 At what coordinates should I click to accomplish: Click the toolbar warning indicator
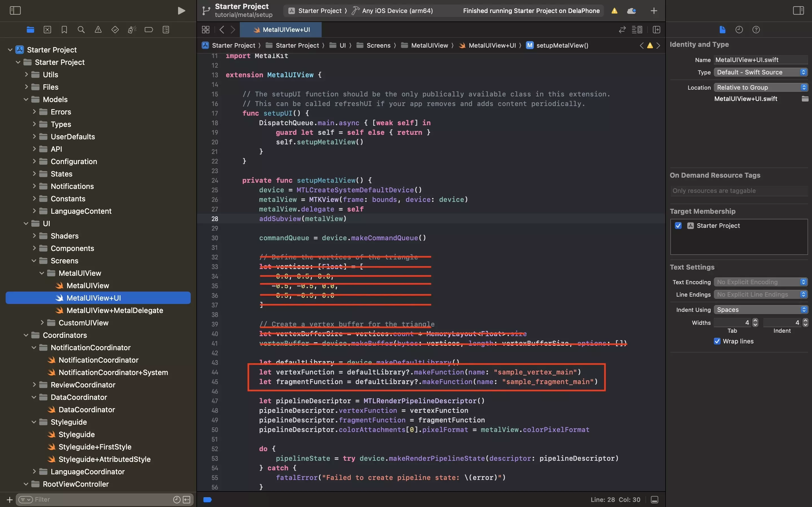(614, 11)
